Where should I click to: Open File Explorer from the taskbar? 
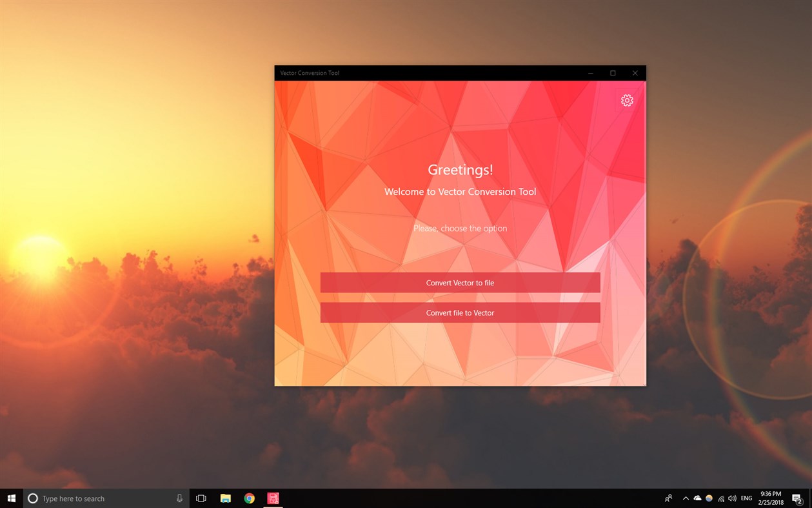pos(225,498)
